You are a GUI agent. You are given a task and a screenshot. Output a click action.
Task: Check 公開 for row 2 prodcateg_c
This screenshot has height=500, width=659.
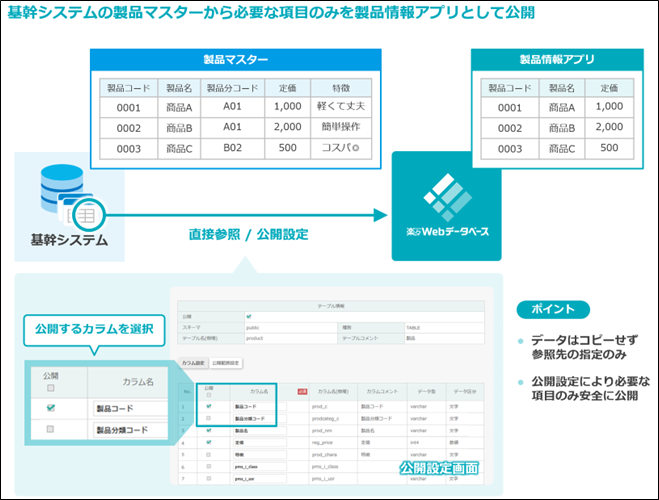209,418
